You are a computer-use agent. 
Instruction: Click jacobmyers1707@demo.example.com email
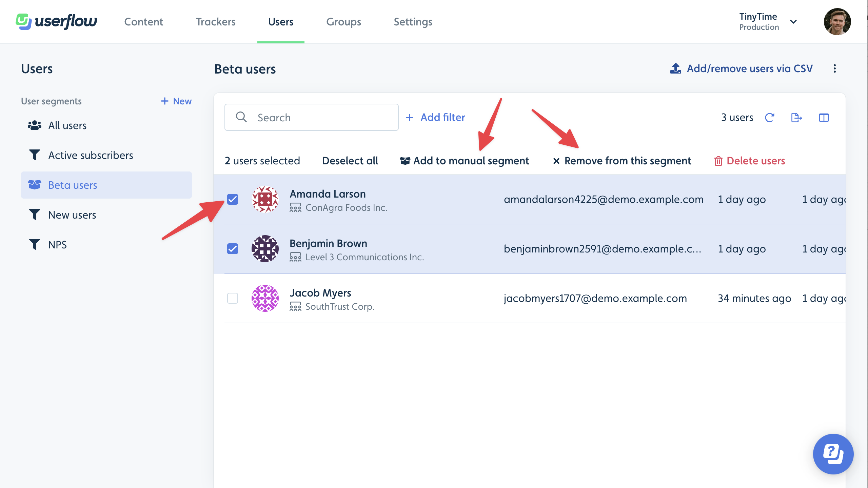(x=595, y=298)
